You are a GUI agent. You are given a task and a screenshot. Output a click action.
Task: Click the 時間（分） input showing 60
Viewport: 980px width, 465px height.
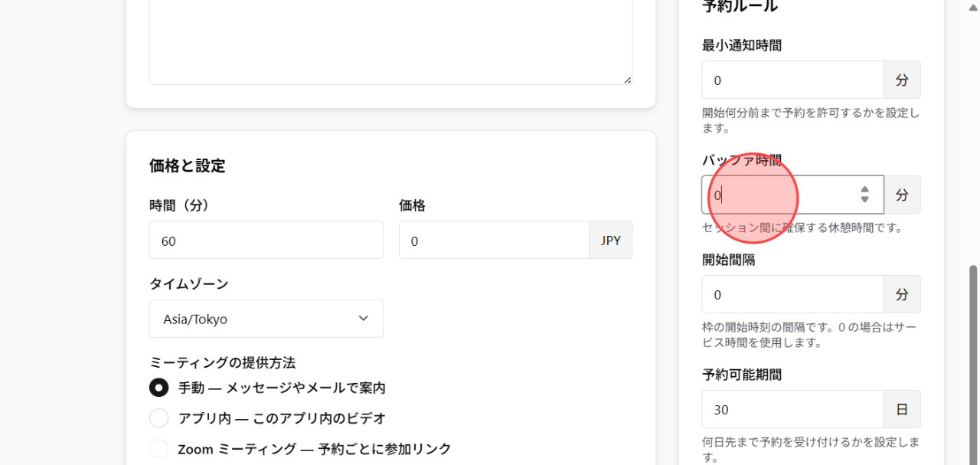point(266,241)
